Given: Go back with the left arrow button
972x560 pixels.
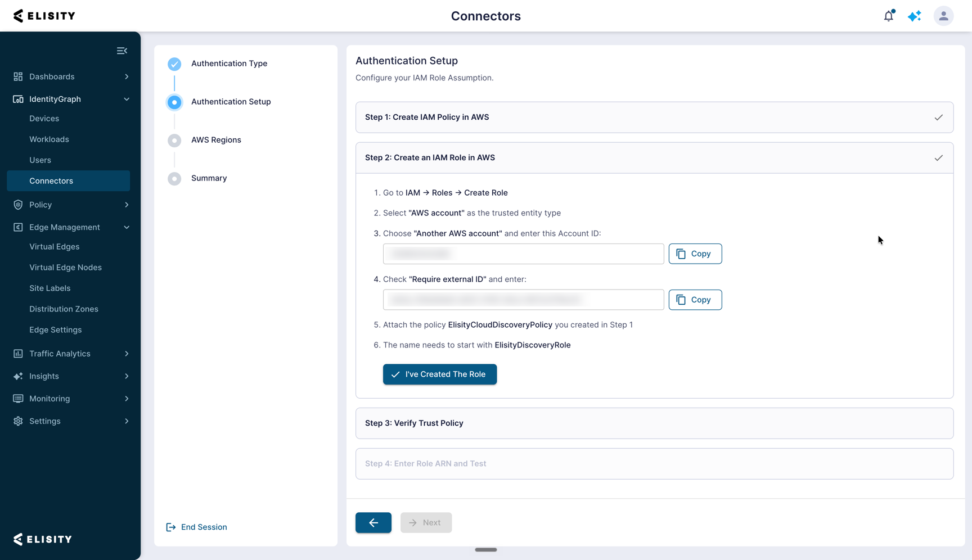Looking at the screenshot, I should point(373,522).
